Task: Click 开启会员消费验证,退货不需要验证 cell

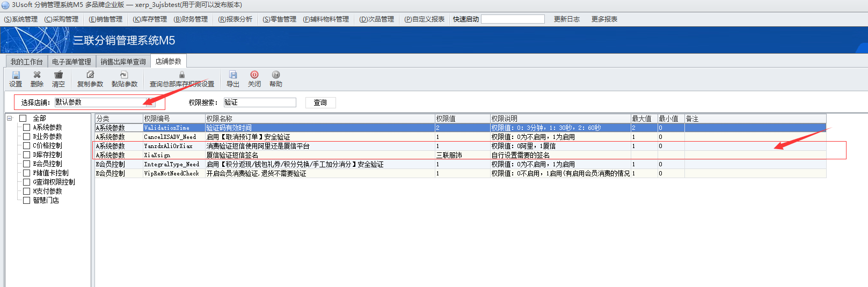Action: coord(320,173)
